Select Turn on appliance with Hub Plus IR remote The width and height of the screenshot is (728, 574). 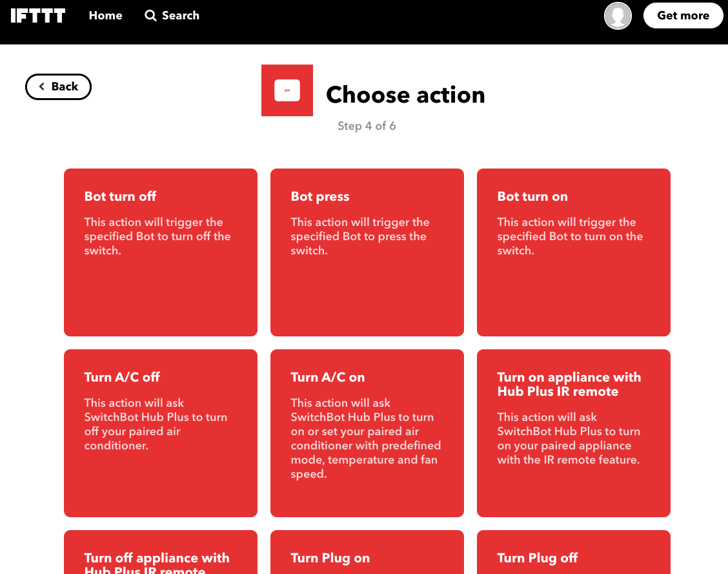tap(573, 433)
